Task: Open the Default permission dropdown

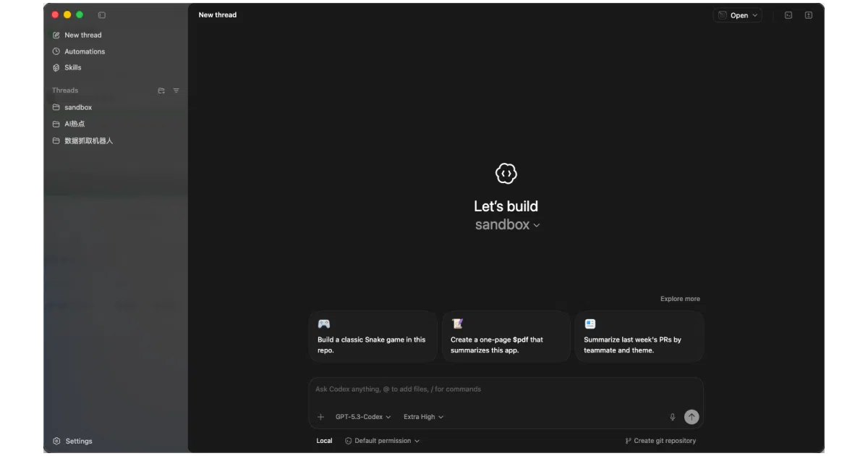Action: pos(382,441)
